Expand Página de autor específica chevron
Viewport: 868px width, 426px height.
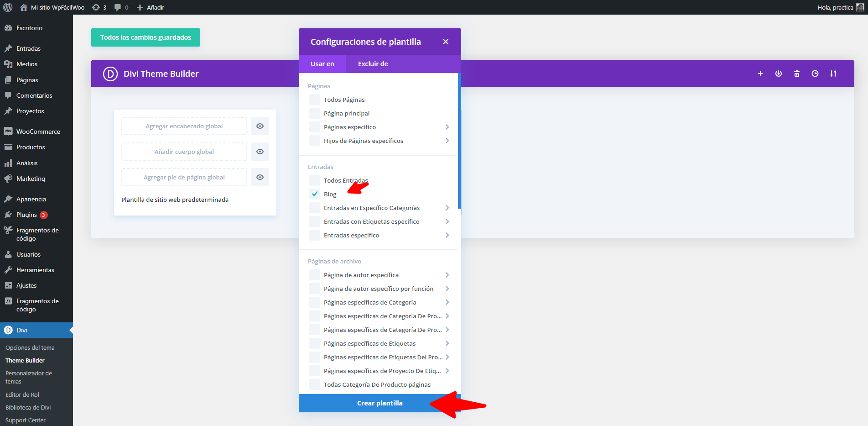(447, 275)
